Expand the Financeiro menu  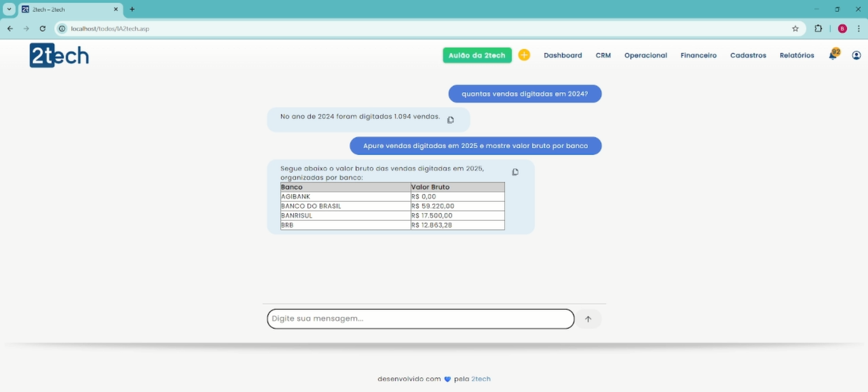tap(698, 55)
